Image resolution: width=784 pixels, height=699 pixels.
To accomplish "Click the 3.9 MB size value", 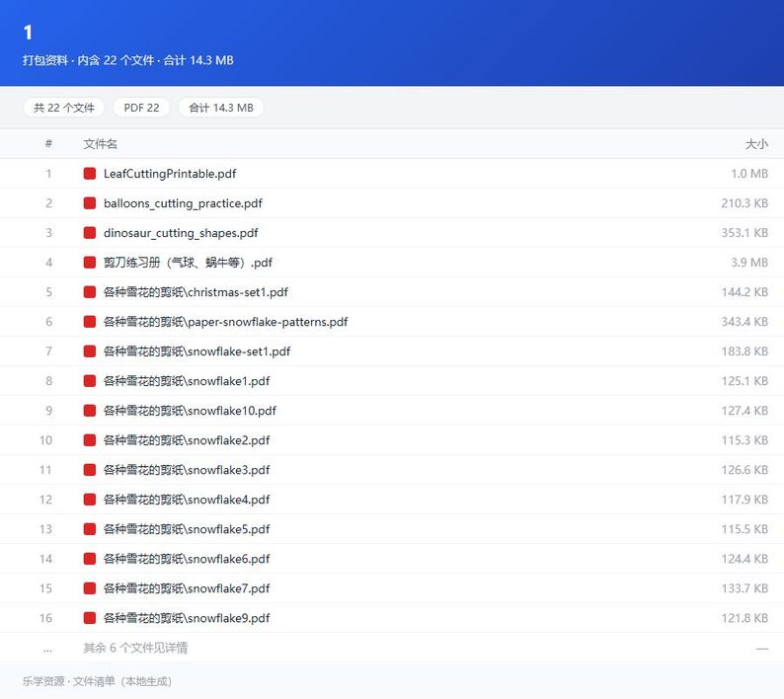I will (749, 263).
